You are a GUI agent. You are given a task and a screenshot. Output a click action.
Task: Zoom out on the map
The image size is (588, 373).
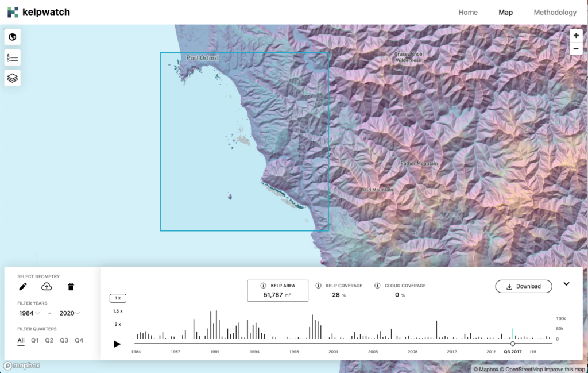click(576, 49)
